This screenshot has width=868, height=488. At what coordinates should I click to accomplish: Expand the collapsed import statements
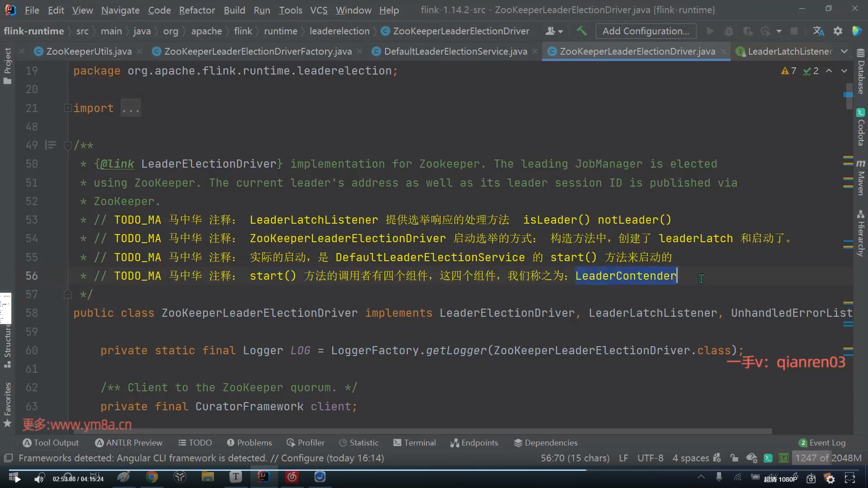pos(68,108)
